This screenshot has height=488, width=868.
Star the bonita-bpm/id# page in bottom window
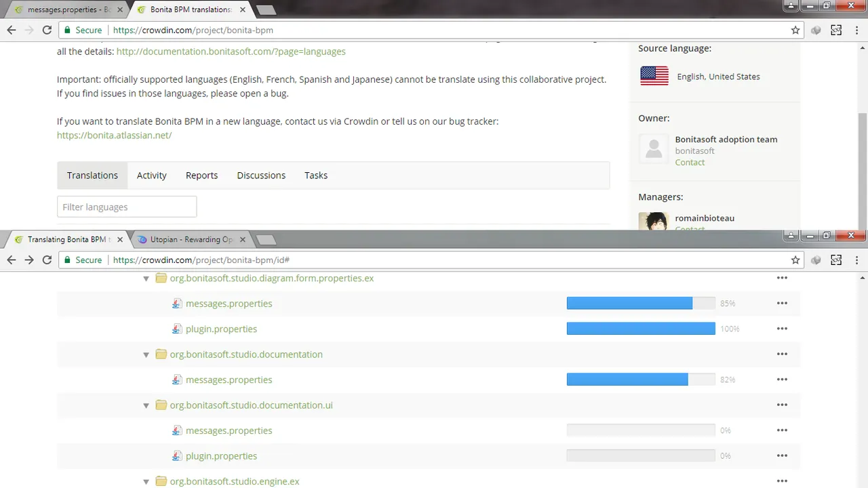click(795, 260)
